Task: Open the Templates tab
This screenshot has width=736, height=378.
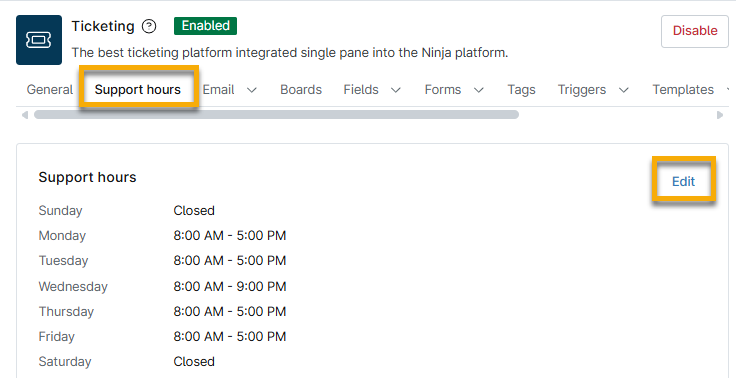Action: point(683,90)
